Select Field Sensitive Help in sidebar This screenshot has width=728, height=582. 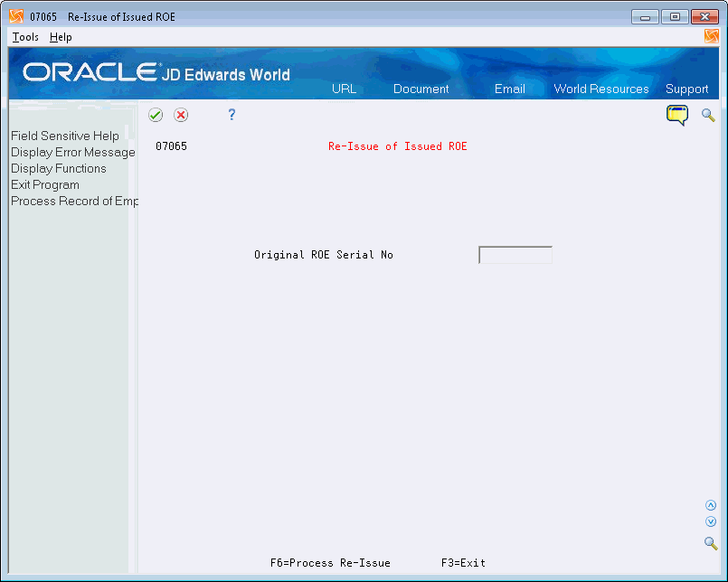coord(65,136)
